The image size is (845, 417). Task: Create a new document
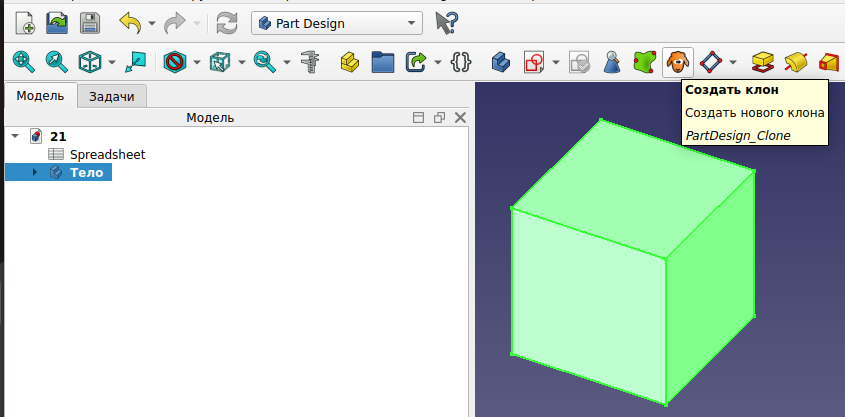[25, 24]
